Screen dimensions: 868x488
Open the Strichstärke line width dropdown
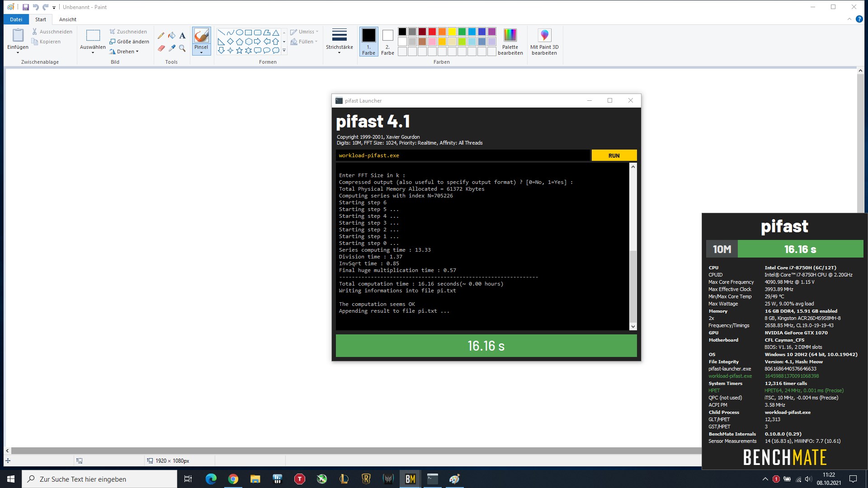tap(340, 42)
